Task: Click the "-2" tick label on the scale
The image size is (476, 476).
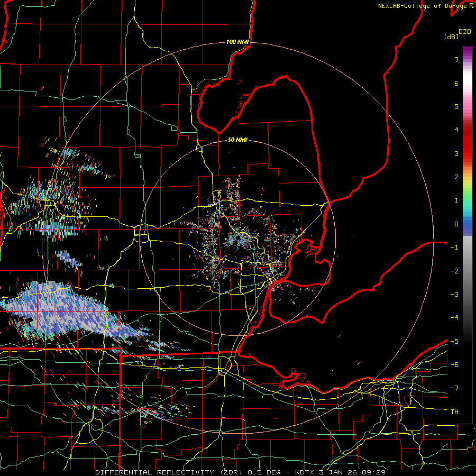Action: [454, 271]
